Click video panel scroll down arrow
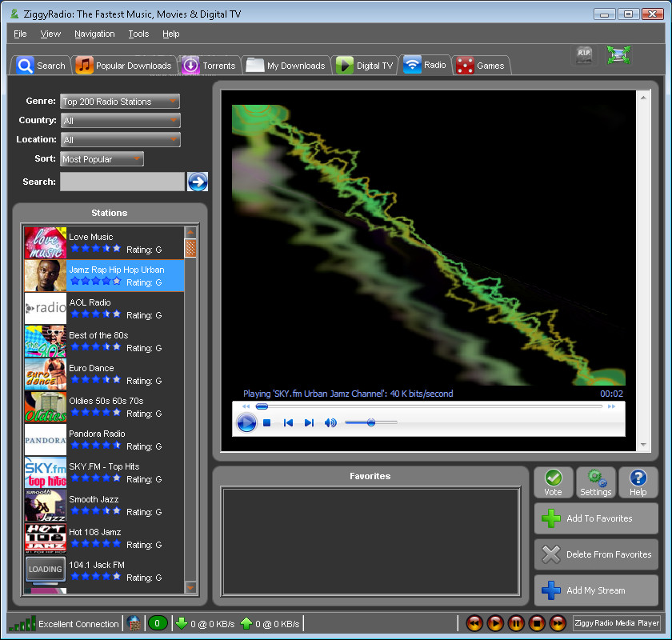Viewport: 672px width, 640px height. pos(643,445)
